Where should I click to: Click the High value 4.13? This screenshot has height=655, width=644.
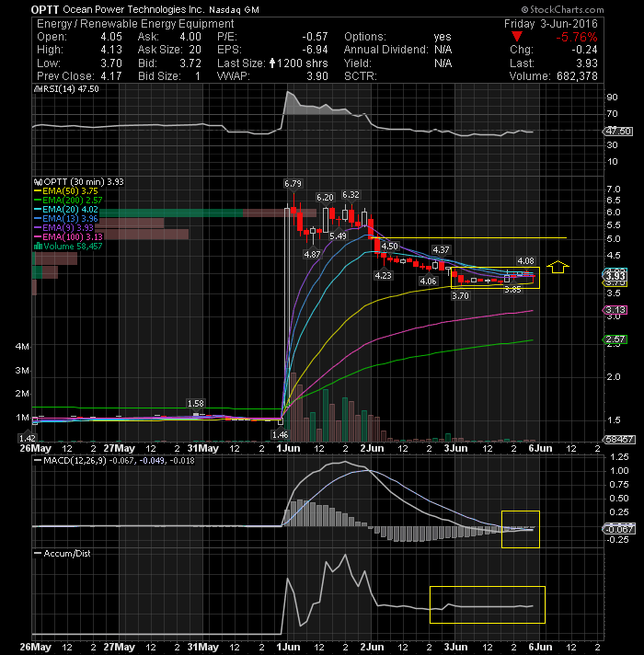[x=111, y=50]
